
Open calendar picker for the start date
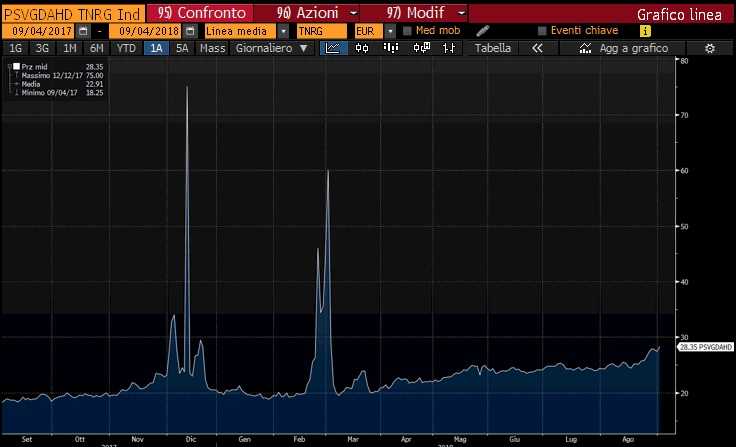click(x=83, y=31)
